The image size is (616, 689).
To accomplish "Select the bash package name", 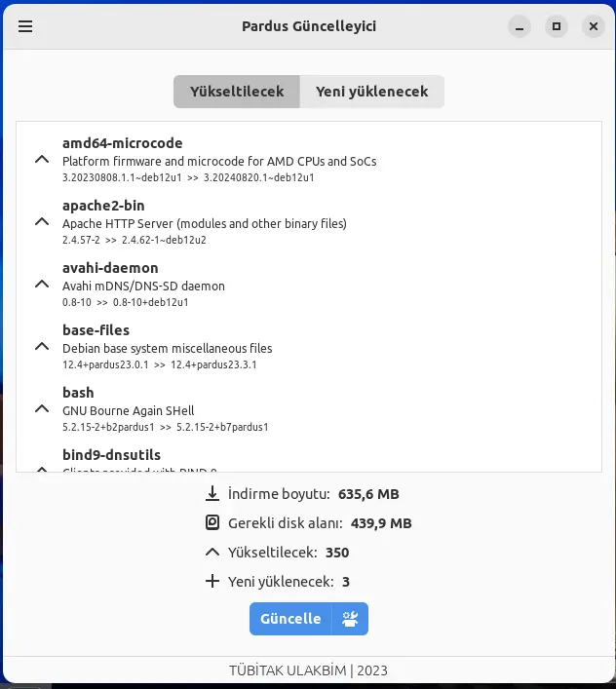I will tap(78, 393).
